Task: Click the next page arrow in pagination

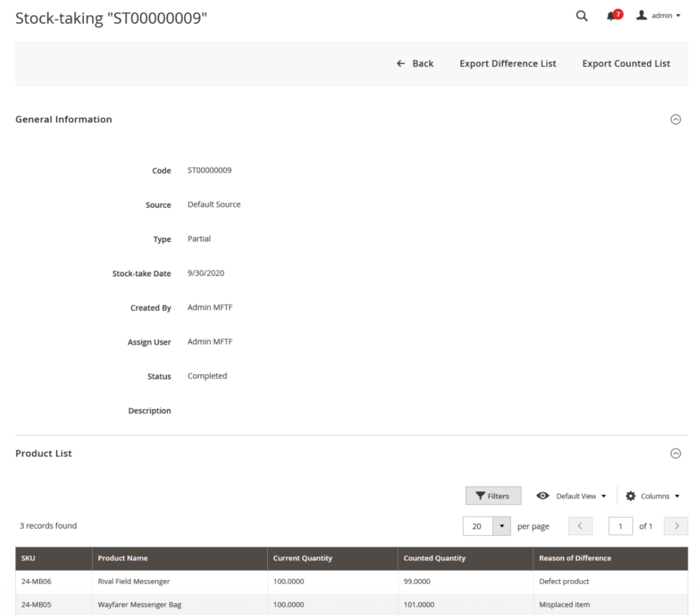Action: click(x=675, y=525)
